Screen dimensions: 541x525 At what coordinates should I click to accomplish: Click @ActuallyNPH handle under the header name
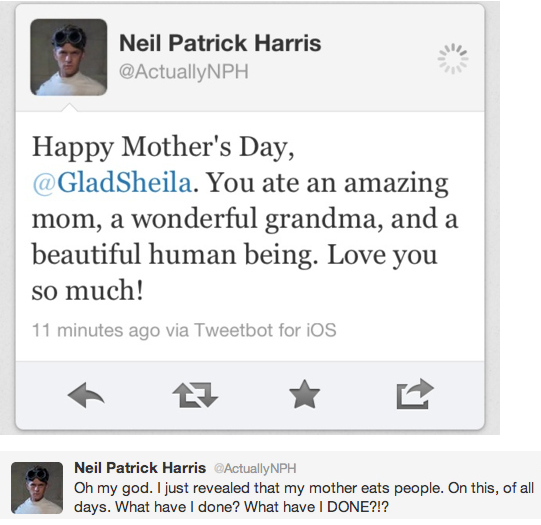pos(184,72)
